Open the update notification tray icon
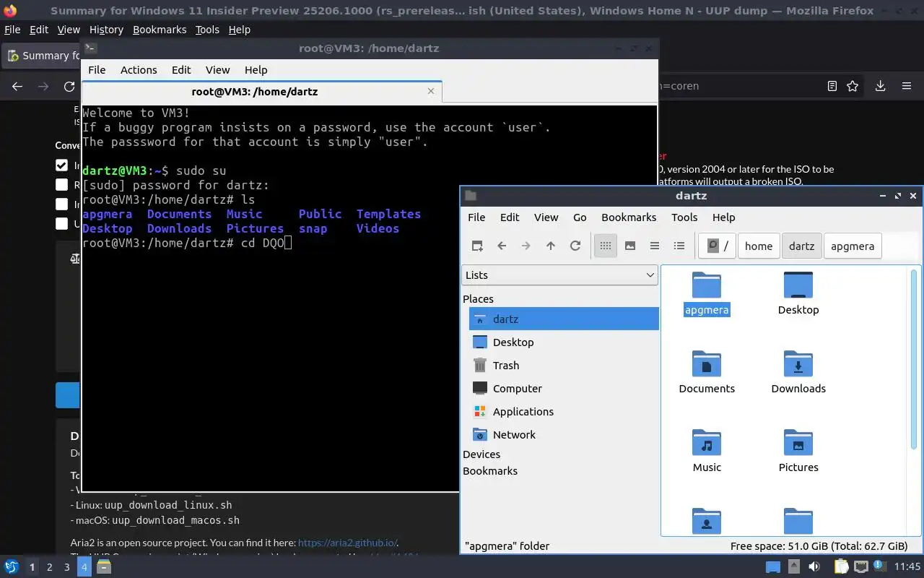The image size is (924, 578). click(x=879, y=567)
